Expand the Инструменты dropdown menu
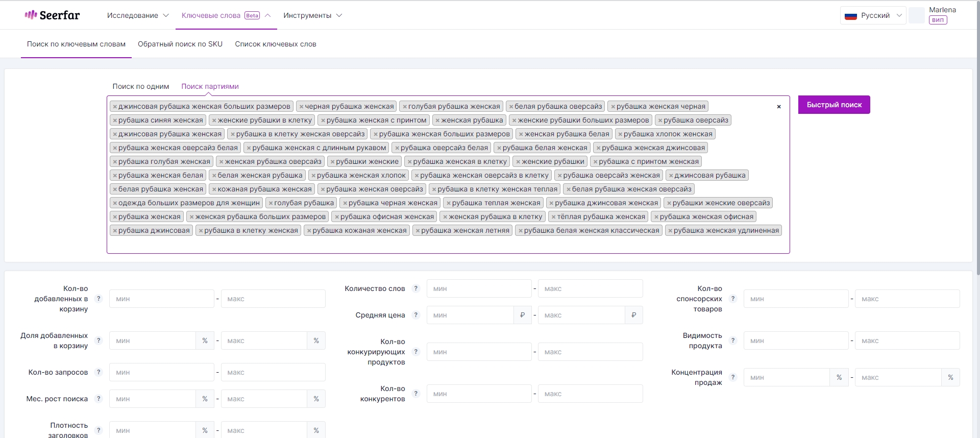The image size is (980, 438). pyautogui.click(x=312, y=15)
